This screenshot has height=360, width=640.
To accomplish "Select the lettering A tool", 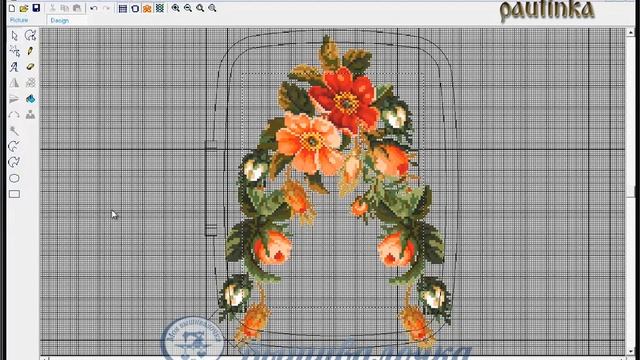I will [x=14, y=67].
